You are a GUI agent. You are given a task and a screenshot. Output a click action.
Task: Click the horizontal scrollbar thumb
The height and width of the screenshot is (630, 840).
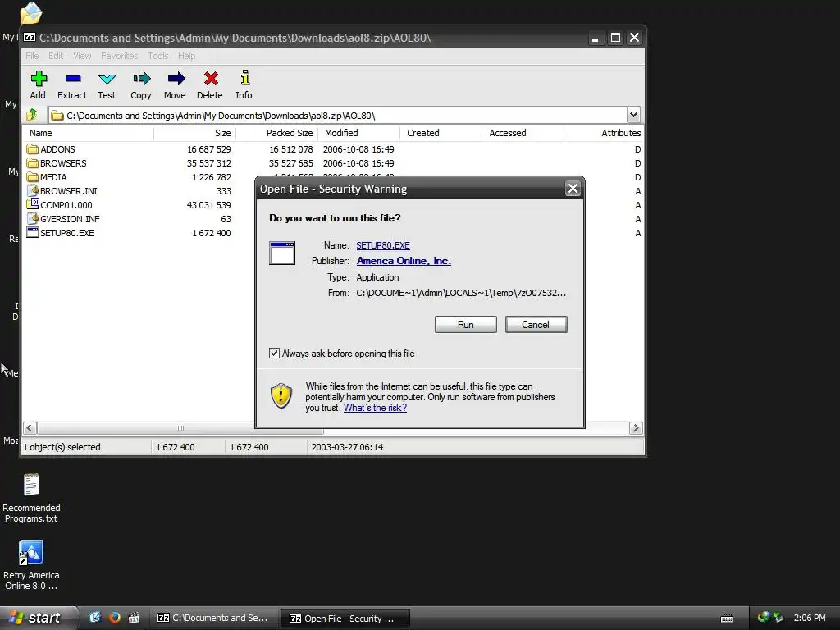tap(180, 428)
